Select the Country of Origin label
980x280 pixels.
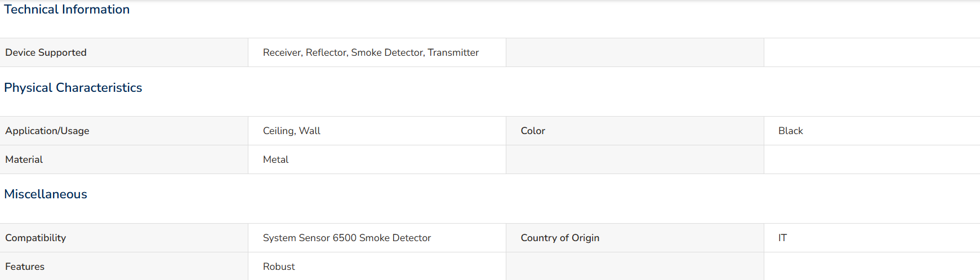coord(560,238)
